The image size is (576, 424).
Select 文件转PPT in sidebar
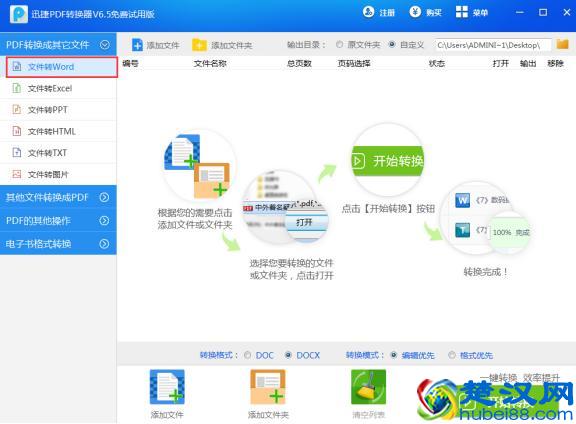58,109
